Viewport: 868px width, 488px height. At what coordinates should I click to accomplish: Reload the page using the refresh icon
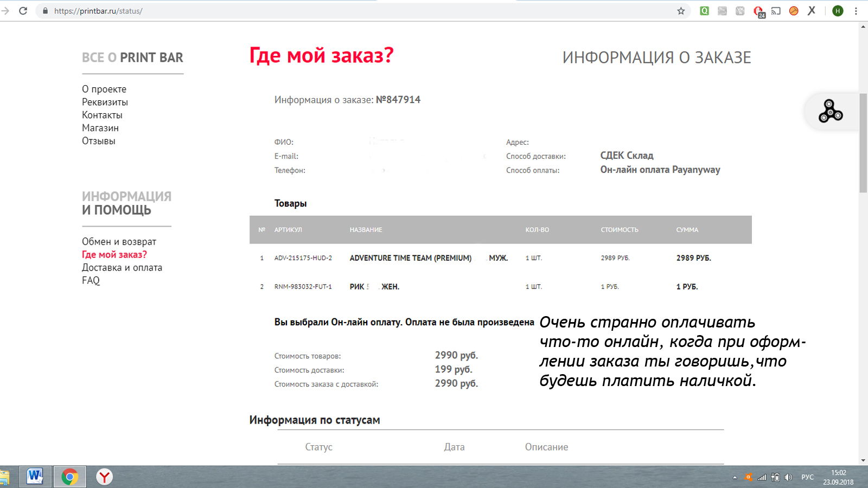coord(23,11)
